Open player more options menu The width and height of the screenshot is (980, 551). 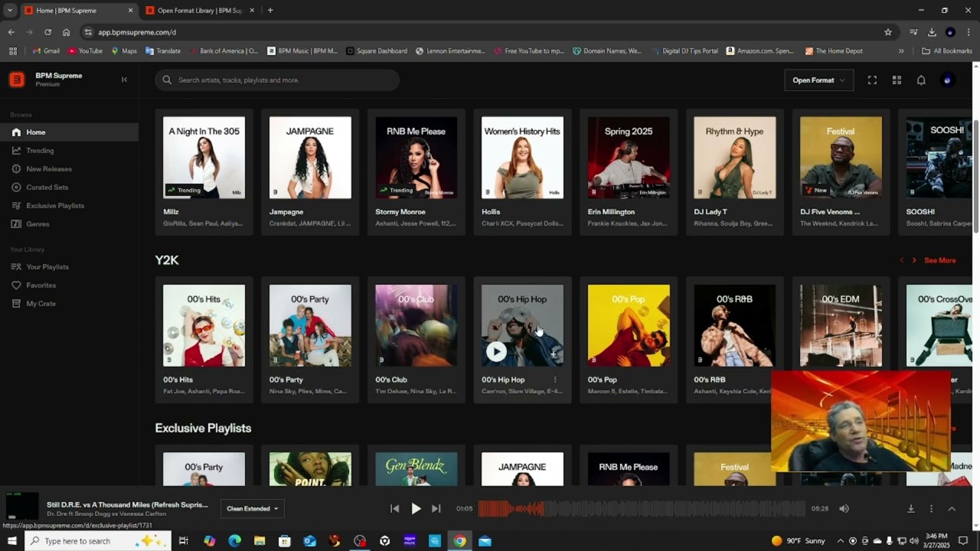click(x=931, y=509)
